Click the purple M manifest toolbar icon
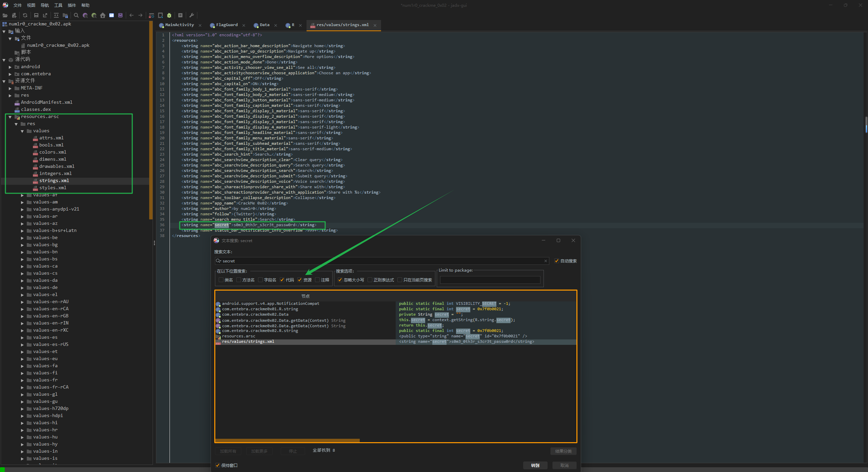Image resolution: width=868 pixels, height=472 pixels. tap(120, 15)
